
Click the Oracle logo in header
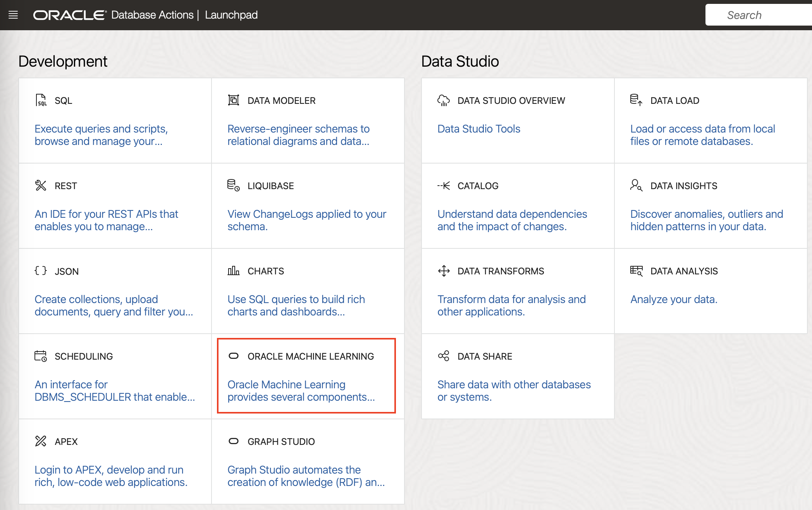click(70, 15)
